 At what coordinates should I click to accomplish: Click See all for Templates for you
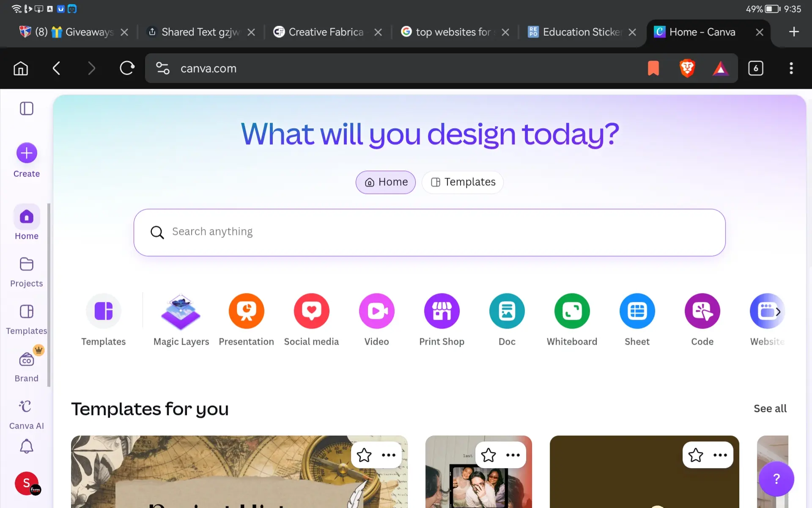coord(770,409)
